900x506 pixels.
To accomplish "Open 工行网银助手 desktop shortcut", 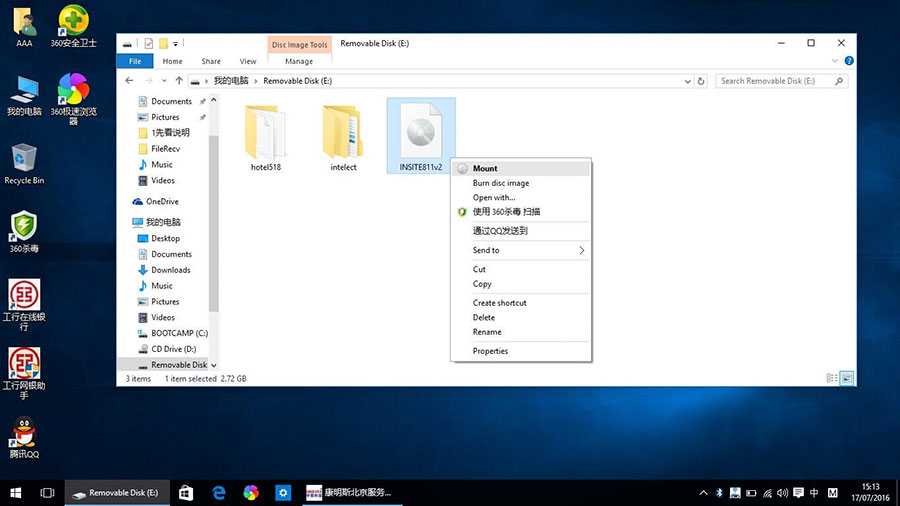I will coord(24,373).
